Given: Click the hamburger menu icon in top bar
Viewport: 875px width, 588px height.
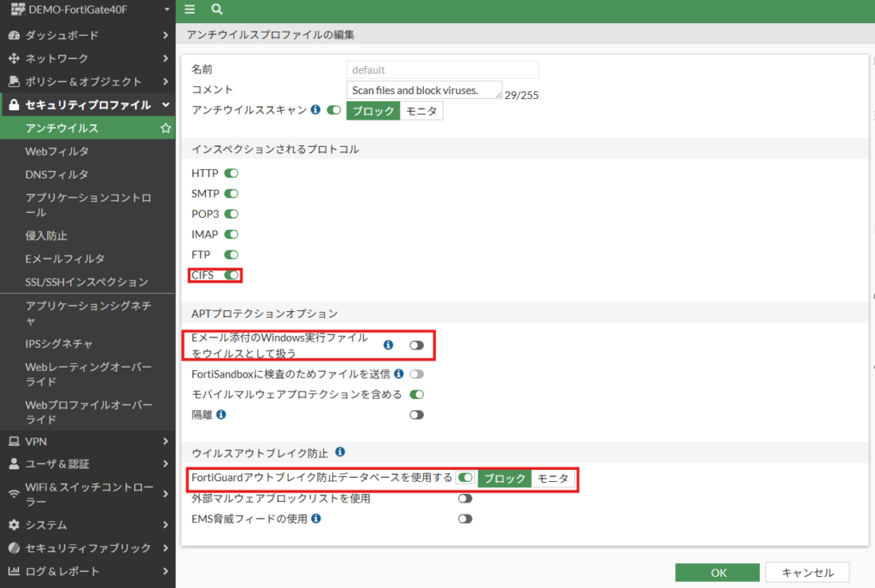Looking at the screenshot, I should pos(190,9).
